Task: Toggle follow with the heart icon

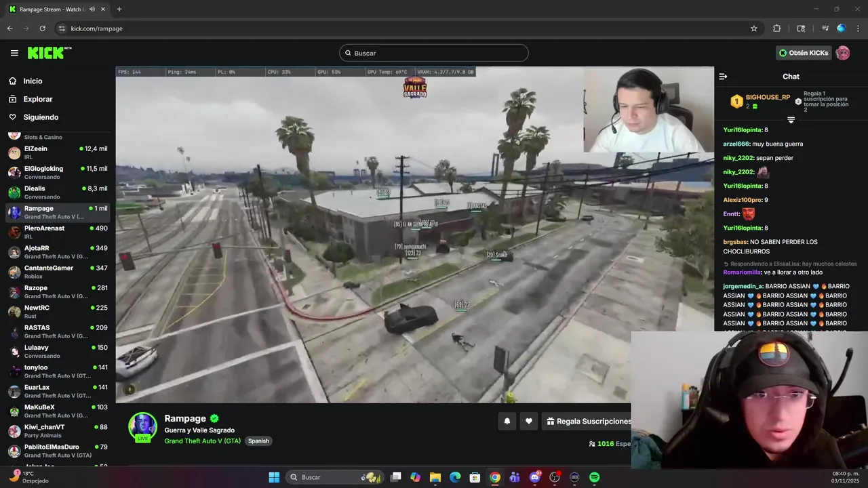Action: pos(529,421)
